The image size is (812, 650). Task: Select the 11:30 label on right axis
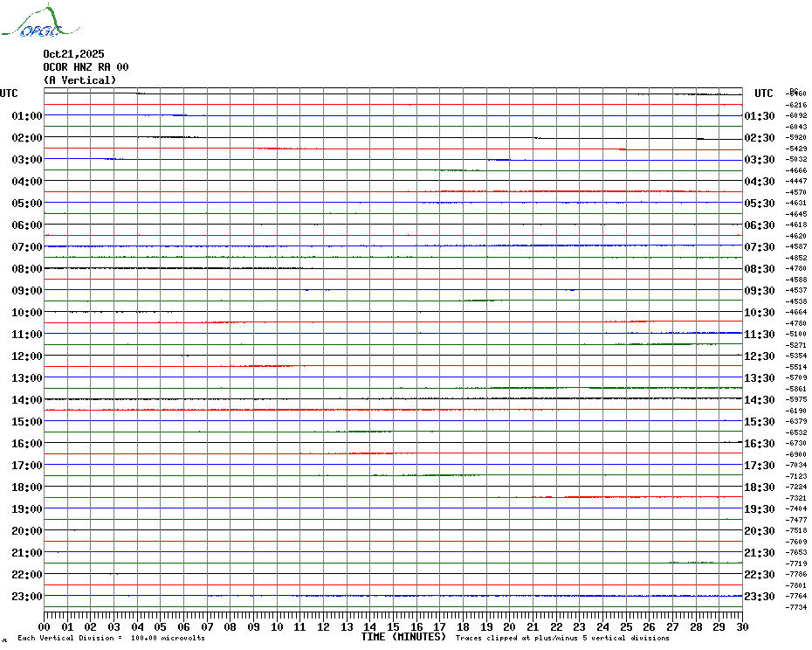[759, 335]
